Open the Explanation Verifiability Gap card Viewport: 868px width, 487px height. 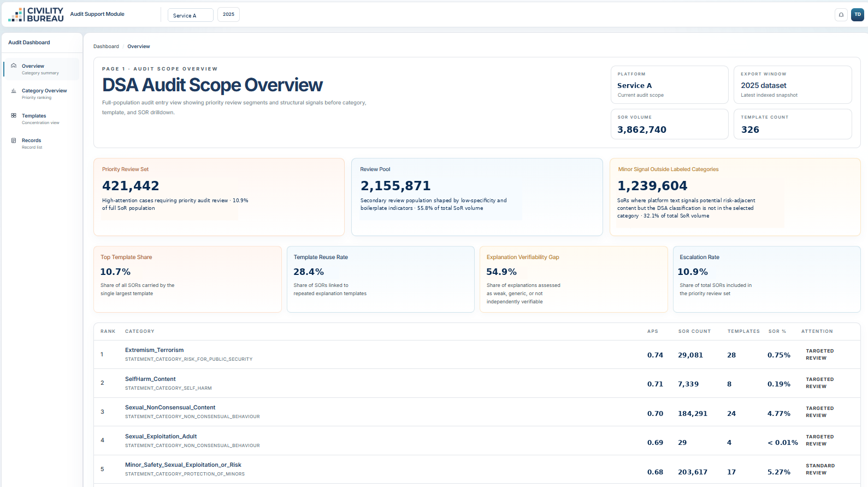pos(574,279)
